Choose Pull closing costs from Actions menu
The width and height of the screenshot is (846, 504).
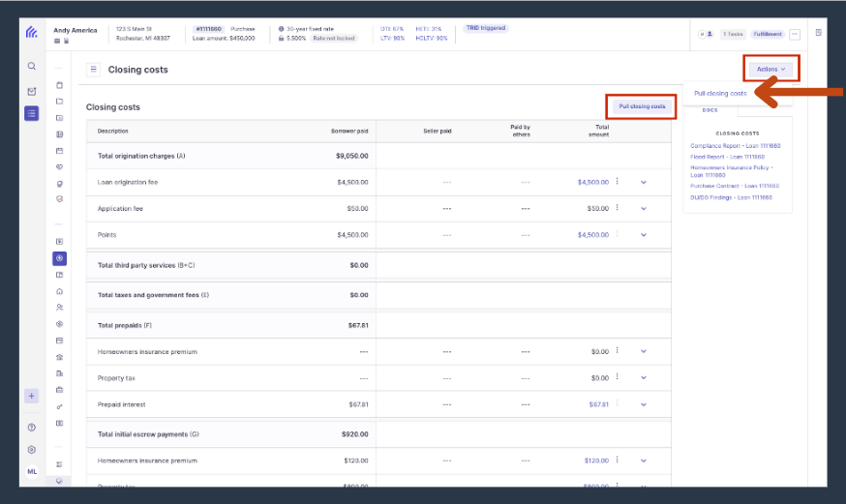coord(720,93)
